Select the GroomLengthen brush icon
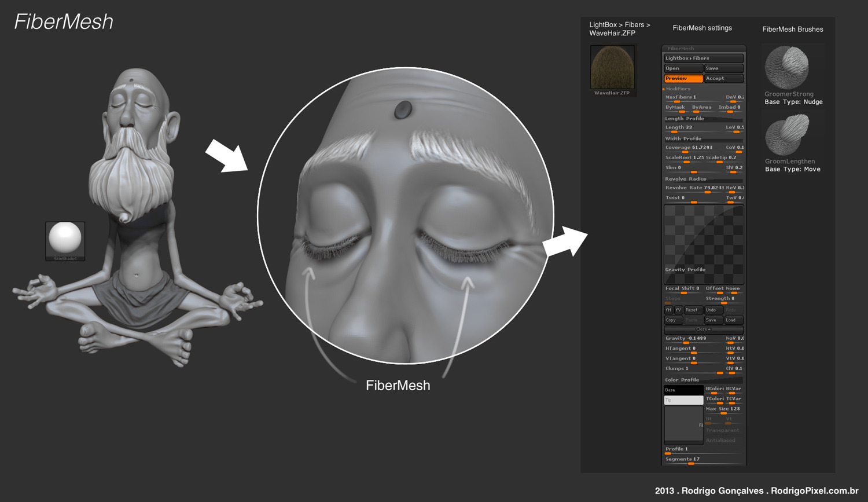868x502 pixels. click(786, 135)
